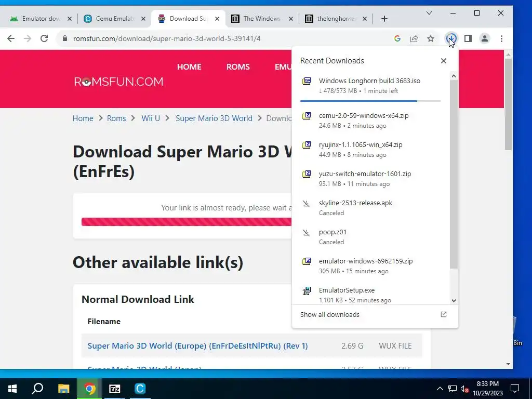The width and height of the screenshot is (532, 399).
Task: Switch to The Windows tab
Action: pyautogui.click(x=262, y=19)
